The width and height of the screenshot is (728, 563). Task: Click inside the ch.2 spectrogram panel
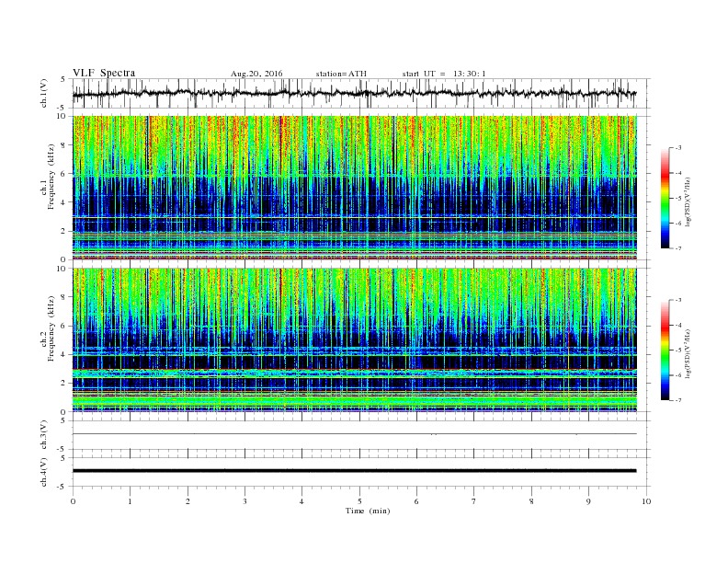[x=355, y=339]
